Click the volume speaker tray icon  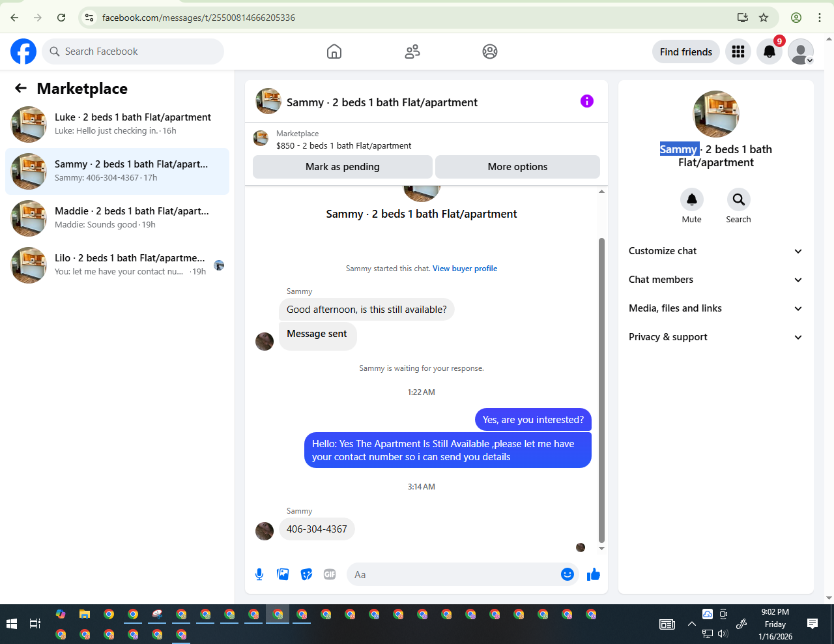[x=723, y=634]
